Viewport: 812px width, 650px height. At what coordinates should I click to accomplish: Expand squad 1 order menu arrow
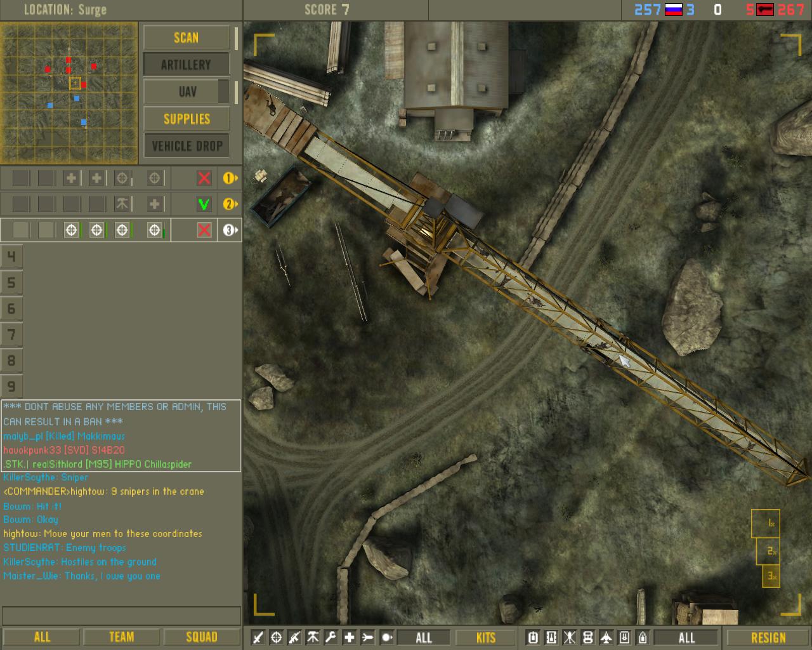pyautogui.click(x=230, y=178)
